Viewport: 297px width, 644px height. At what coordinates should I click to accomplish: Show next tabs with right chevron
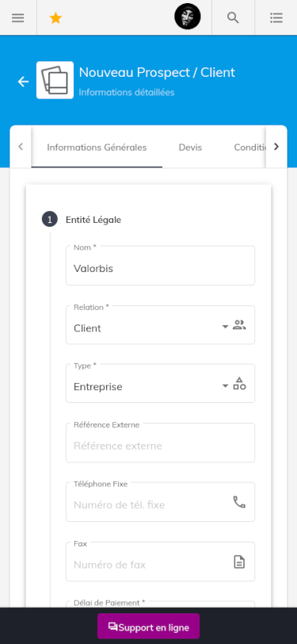point(276,147)
